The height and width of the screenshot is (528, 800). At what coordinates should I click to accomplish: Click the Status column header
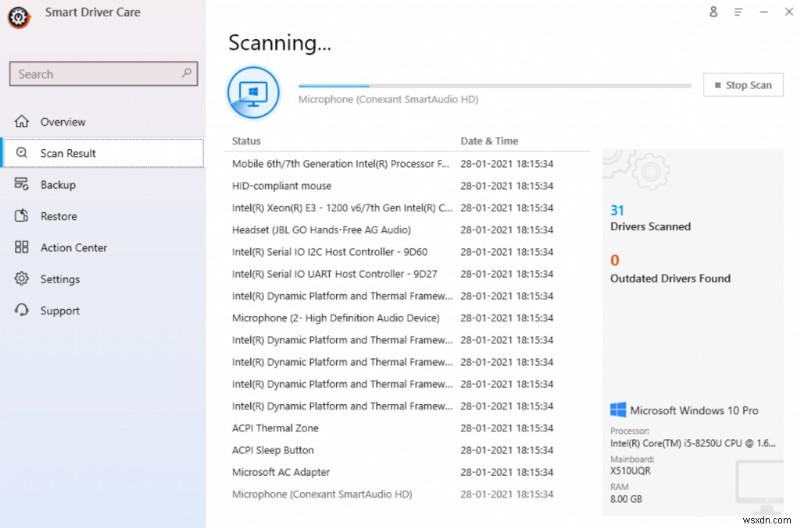[x=246, y=141]
